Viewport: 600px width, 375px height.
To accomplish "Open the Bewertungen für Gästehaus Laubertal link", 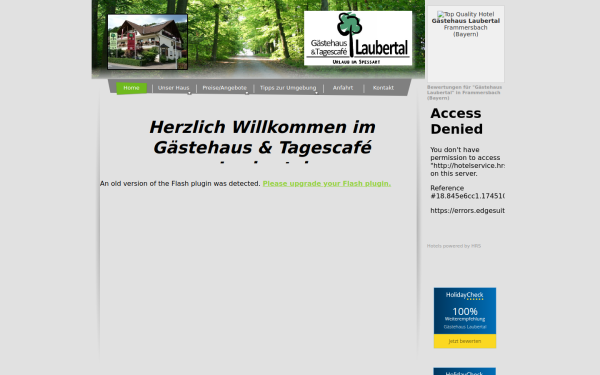I will click(x=465, y=93).
